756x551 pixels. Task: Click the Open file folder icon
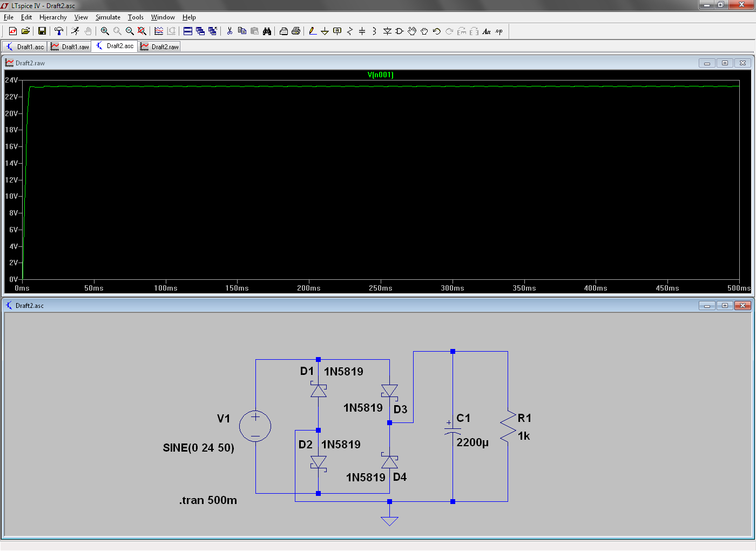[25, 31]
